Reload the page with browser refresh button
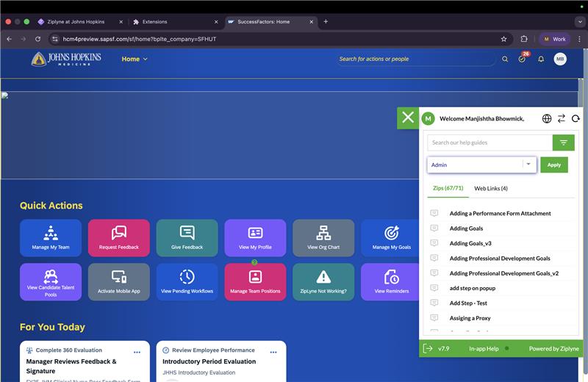This screenshot has width=588, height=382. [38, 39]
